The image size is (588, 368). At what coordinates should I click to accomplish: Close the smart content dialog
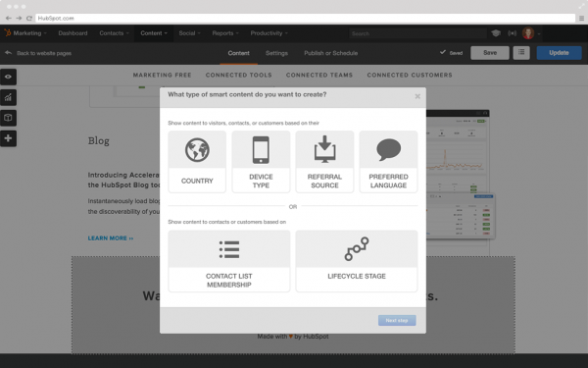(417, 96)
